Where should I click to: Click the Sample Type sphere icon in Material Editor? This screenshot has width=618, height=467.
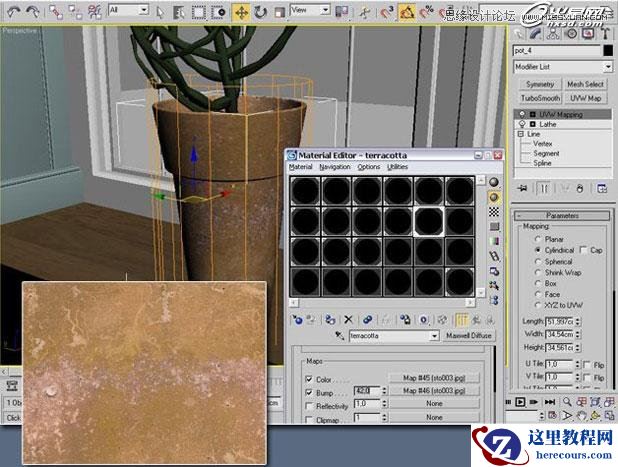coord(494,182)
